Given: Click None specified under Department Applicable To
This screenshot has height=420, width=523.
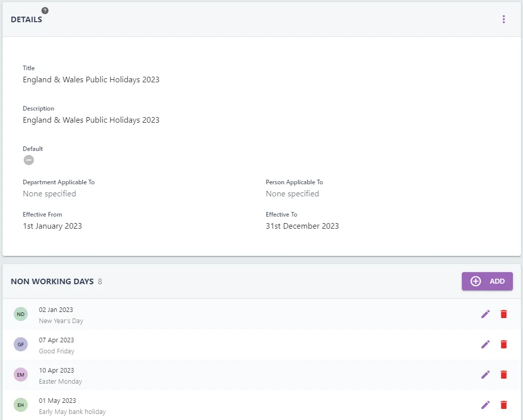Looking at the screenshot, I should pos(50,194).
